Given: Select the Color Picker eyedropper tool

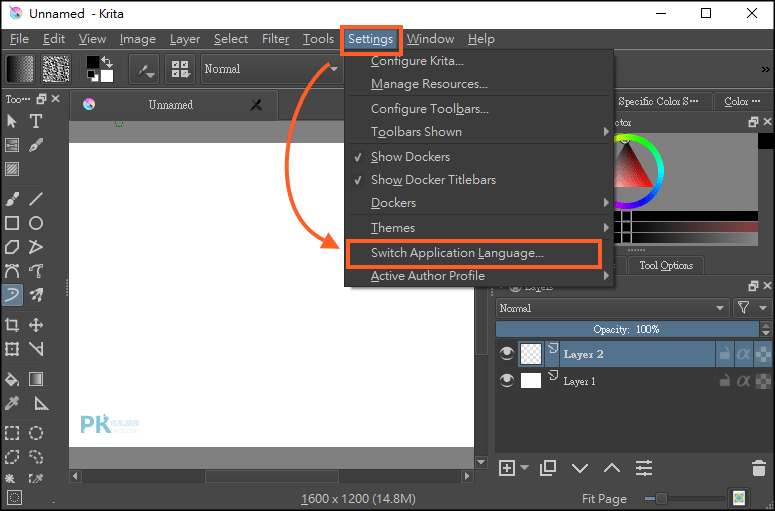Looking at the screenshot, I should (x=12, y=403).
